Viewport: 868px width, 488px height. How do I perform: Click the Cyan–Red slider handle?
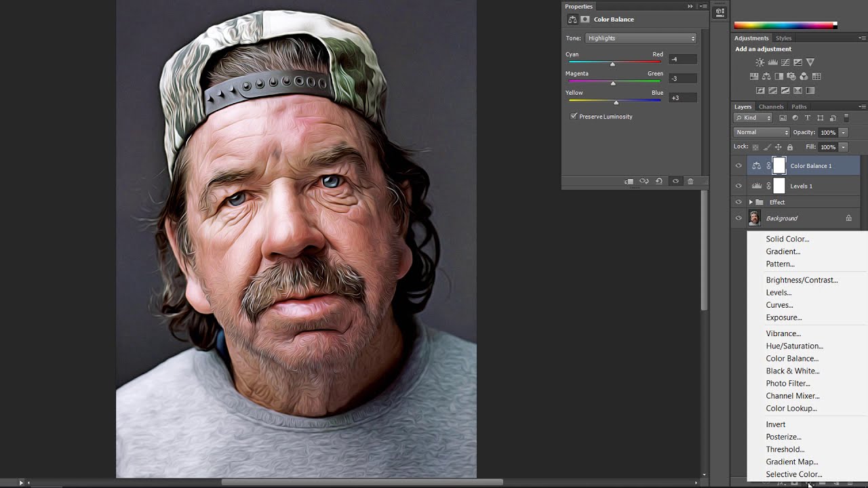click(x=612, y=64)
